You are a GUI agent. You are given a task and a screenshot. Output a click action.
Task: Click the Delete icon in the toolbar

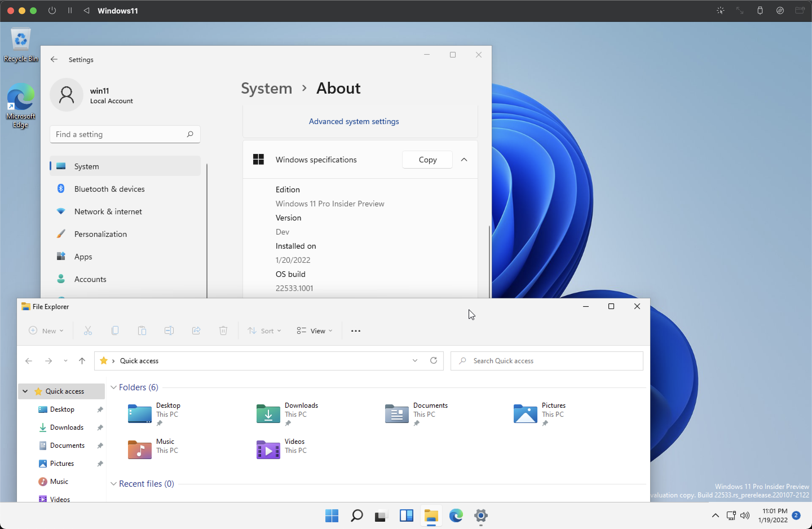click(x=223, y=330)
